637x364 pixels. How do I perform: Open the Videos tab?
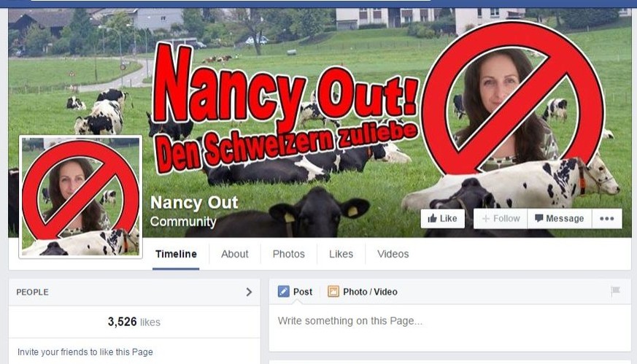point(393,255)
